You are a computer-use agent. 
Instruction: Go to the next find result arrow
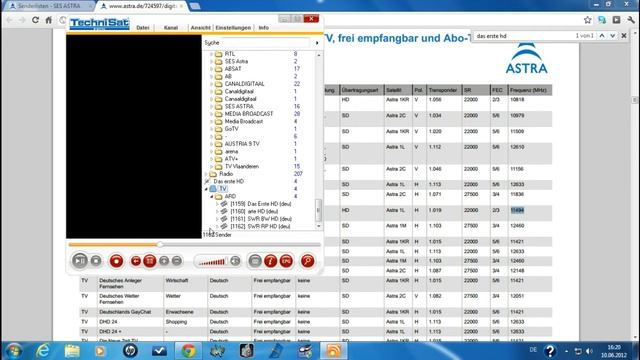(x=613, y=36)
